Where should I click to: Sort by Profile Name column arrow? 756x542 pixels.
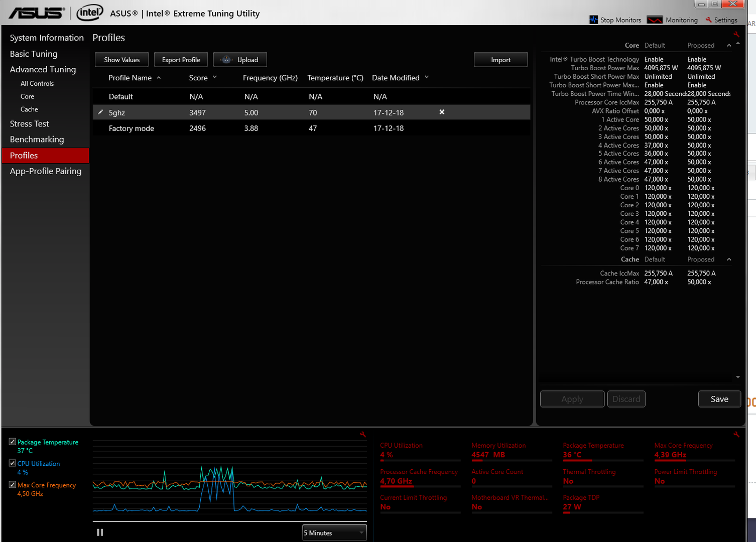click(x=159, y=78)
